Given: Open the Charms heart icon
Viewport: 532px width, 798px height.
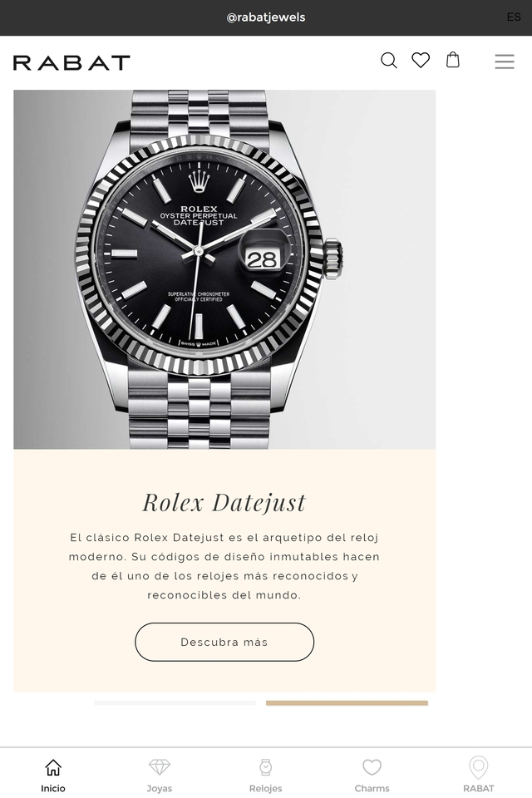Looking at the screenshot, I should pyautogui.click(x=372, y=767).
